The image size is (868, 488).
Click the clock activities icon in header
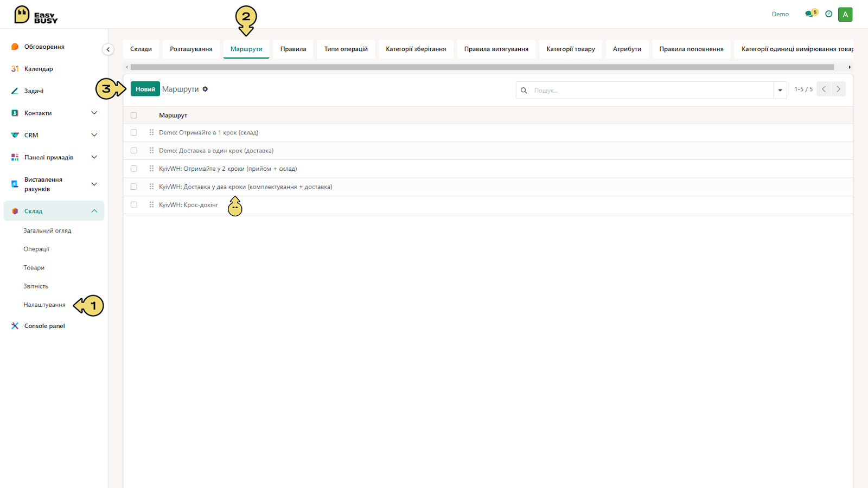(828, 14)
